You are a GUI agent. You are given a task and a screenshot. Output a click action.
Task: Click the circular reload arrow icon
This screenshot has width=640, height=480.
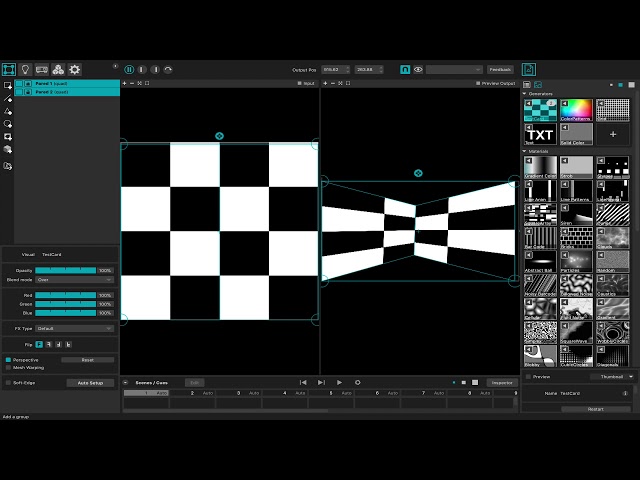coord(168,69)
